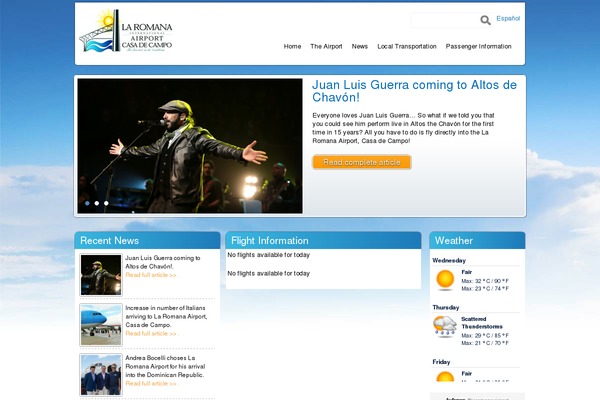
Task: Click the Everyone loves Juan Luis Guerra paragraph
Action: [x=403, y=128]
